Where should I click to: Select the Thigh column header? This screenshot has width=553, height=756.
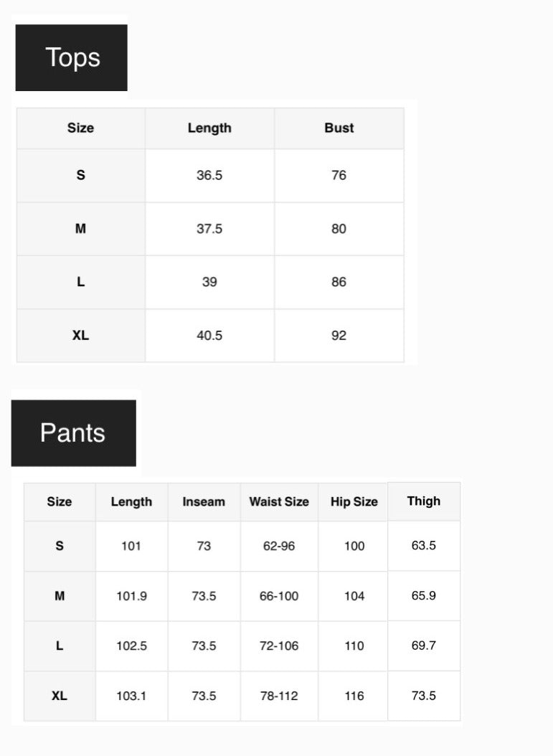coord(423,501)
